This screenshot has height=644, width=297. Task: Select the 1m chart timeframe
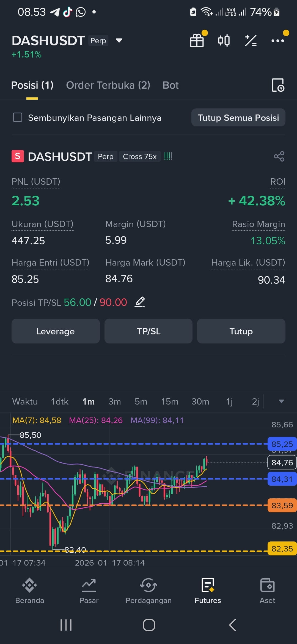[89, 402]
